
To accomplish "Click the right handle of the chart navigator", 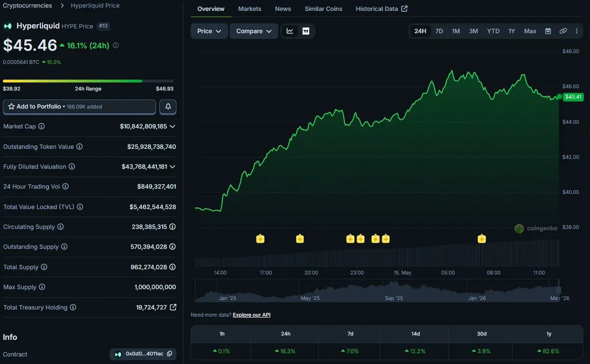I will (558, 290).
